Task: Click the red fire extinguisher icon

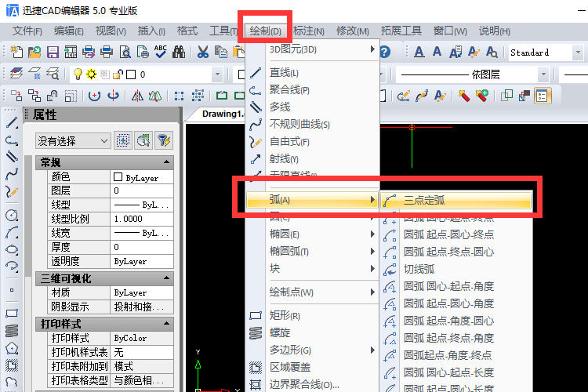Action: click(464, 96)
